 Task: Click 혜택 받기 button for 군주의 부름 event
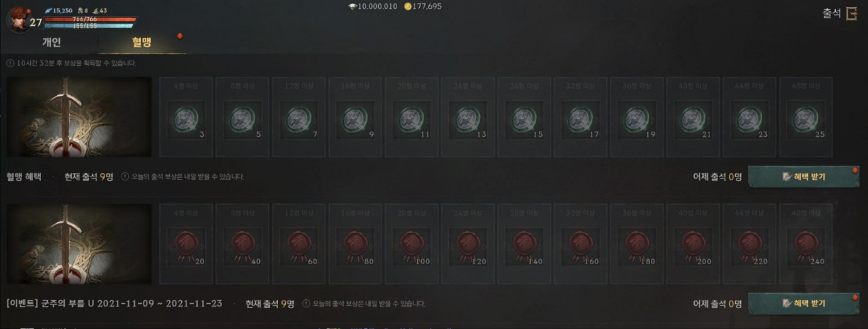click(x=803, y=304)
